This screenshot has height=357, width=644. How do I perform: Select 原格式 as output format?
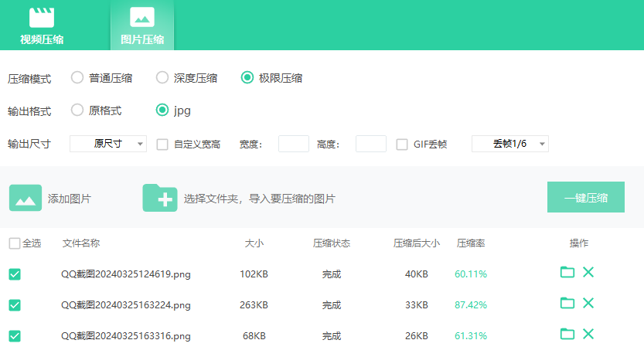click(77, 110)
